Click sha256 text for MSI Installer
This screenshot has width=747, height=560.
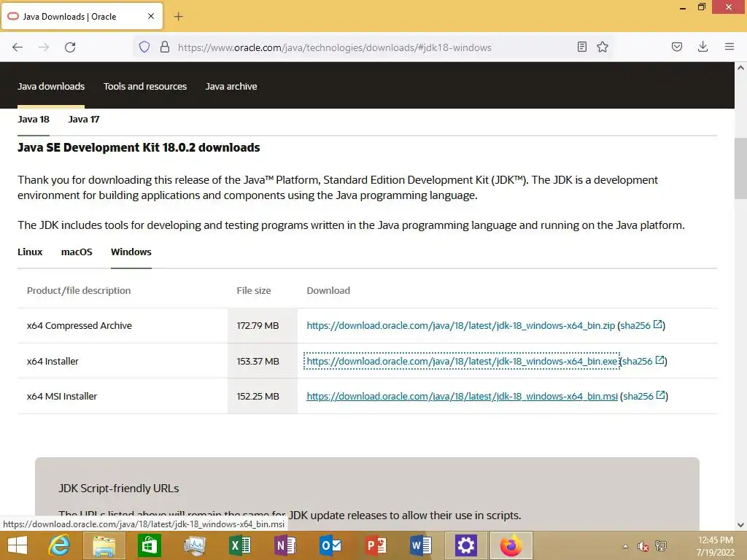pyautogui.click(x=638, y=396)
